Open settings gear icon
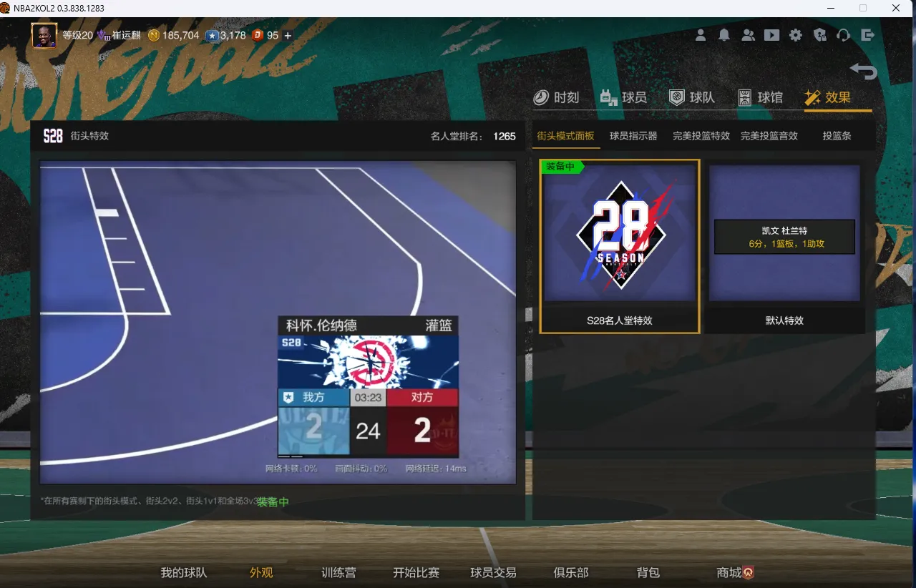 point(796,35)
